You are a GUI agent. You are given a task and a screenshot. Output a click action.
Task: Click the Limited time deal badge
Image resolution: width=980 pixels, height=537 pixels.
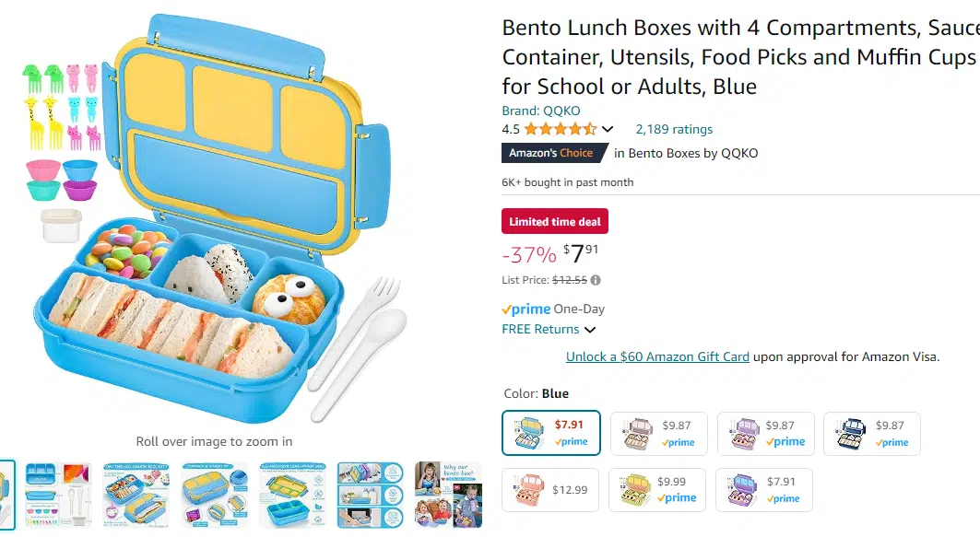[x=555, y=221]
